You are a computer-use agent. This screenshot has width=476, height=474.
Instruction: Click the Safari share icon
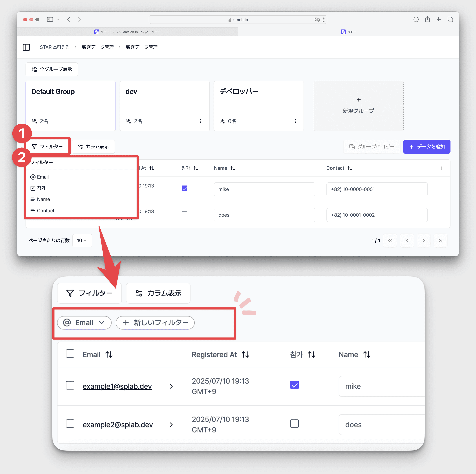427,19
